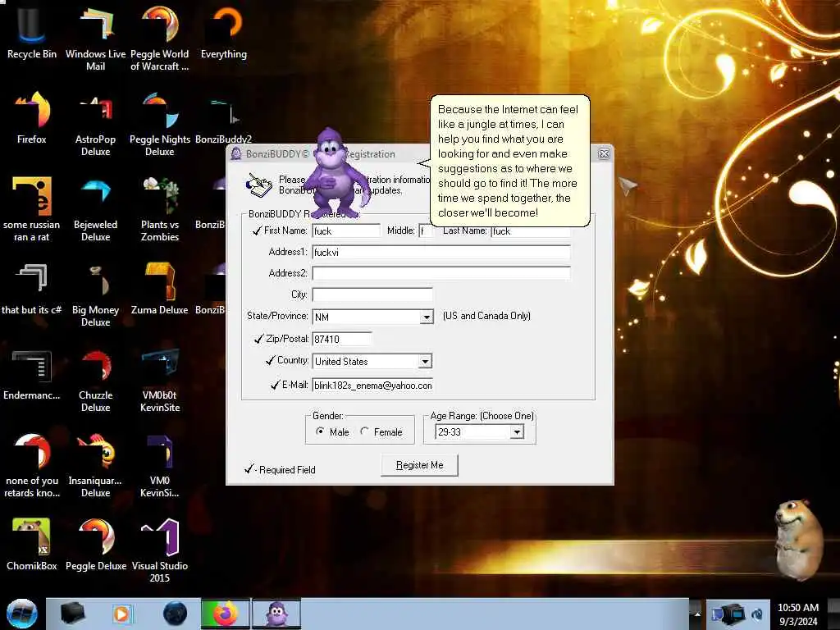
Task: Select the Peggle Deluxe desktop icon
Action: [96, 544]
